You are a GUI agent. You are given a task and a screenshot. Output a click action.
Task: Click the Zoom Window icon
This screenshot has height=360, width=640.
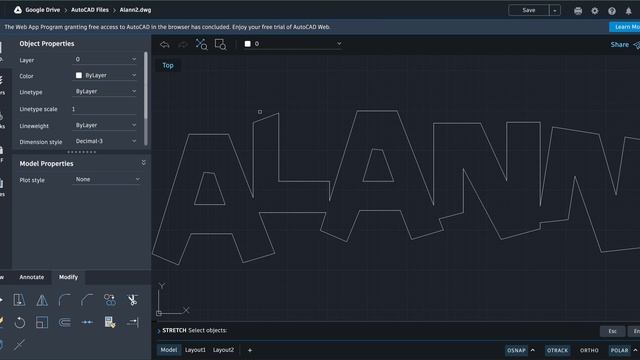pyautogui.click(x=220, y=44)
